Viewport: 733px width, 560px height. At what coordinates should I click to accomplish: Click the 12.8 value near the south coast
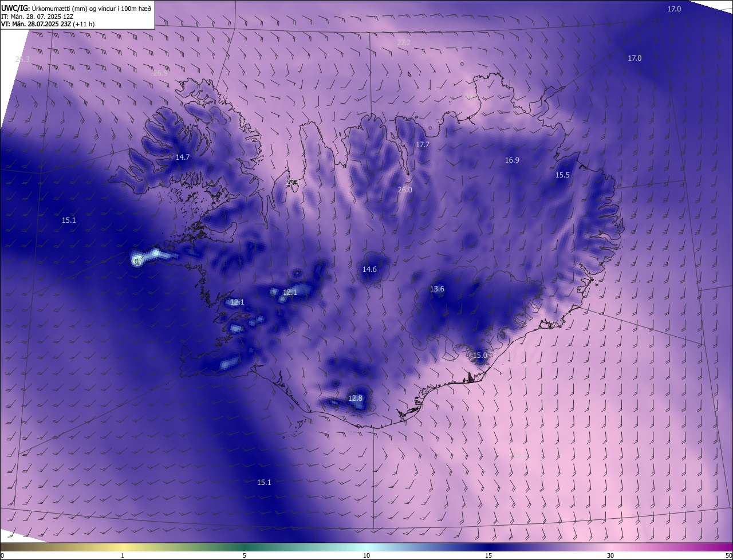point(355,399)
